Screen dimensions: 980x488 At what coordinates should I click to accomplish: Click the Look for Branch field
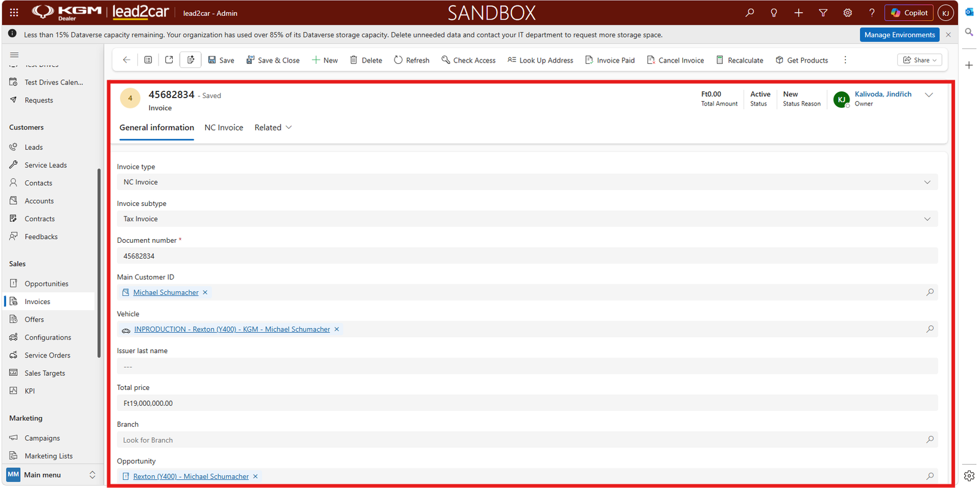[x=527, y=440]
